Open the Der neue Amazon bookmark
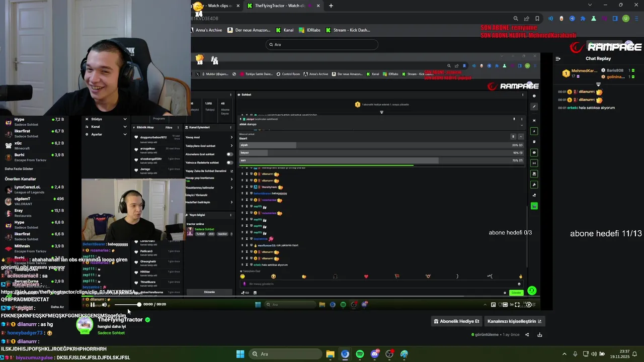Image resolution: width=644 pixels, height=362 pixels. [x=249, y=30]
